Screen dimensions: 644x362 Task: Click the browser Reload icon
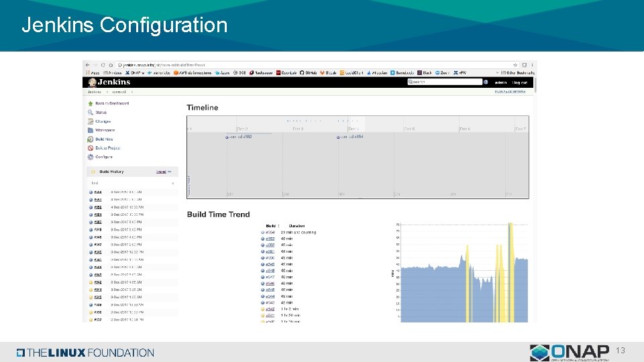[103, 65]
